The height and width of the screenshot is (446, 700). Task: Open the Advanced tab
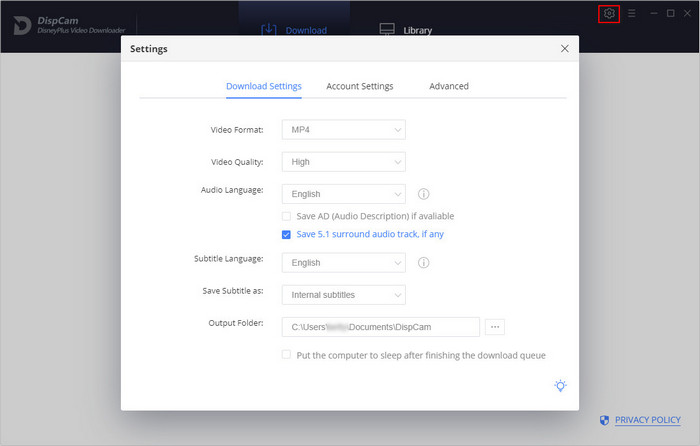tap(449, 86)
